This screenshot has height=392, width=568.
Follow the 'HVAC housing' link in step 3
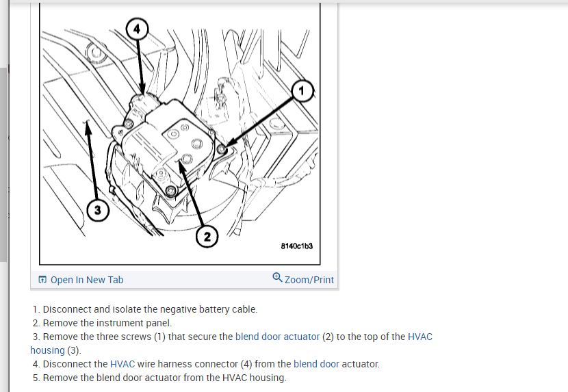tap(420, 337)
